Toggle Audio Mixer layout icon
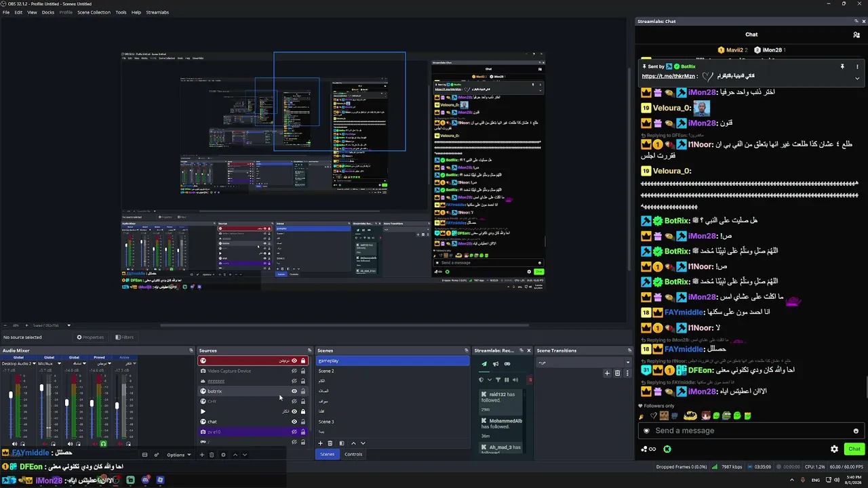Screen dimensions: 868x488 144,455
